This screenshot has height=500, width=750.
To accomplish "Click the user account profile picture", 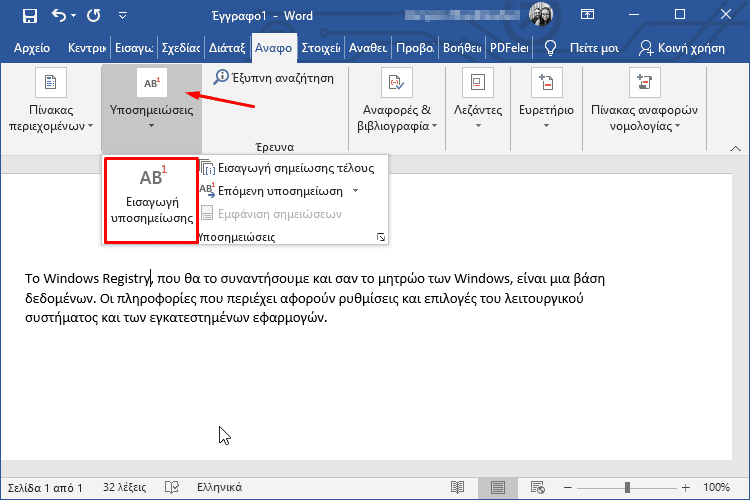I will click(541, 14).
